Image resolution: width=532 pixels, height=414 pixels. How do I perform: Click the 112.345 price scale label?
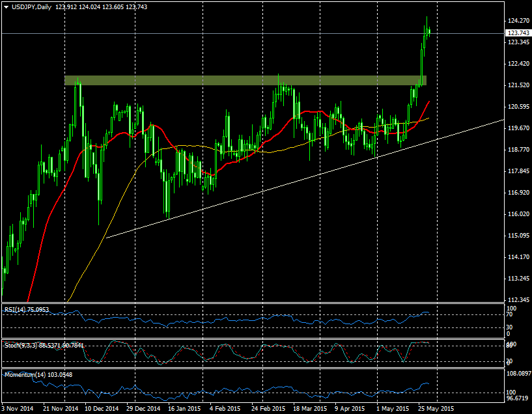coord(517,300)
